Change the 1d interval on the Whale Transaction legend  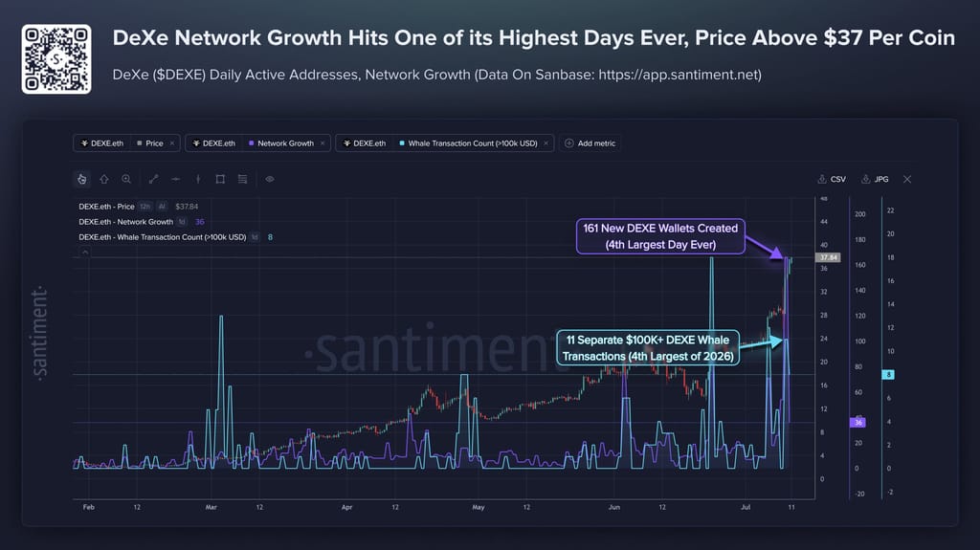tap(255, 237)
